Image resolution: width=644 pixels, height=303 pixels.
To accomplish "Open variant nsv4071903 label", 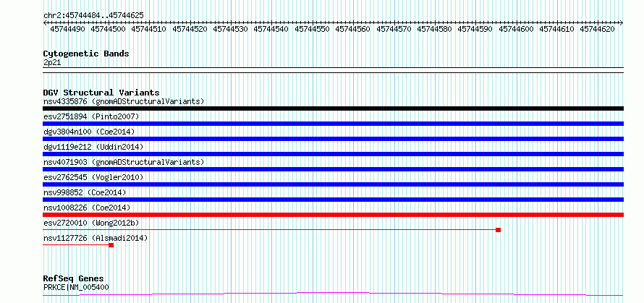I will coord(124,162).
